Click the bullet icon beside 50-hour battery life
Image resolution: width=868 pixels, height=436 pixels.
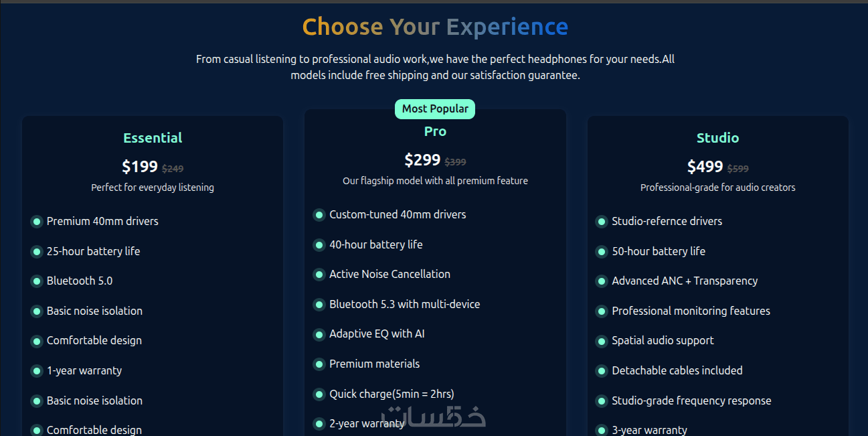point(602,252)
